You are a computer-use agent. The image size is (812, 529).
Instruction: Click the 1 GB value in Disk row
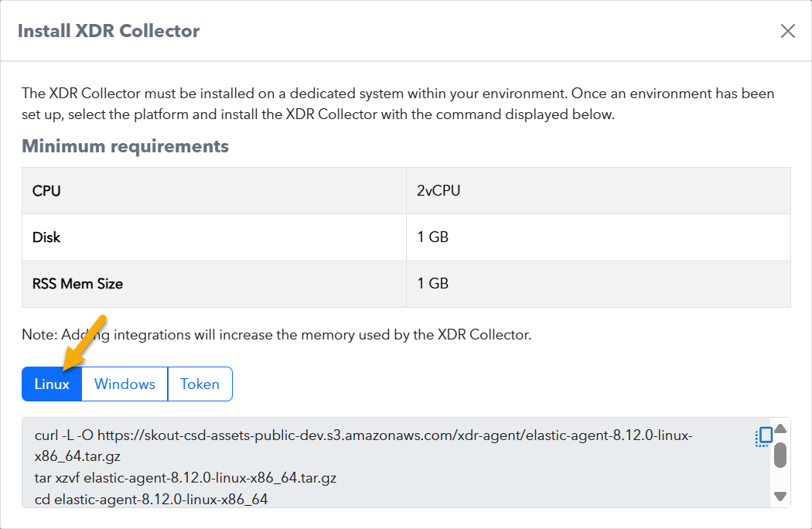tap(433, 237)
